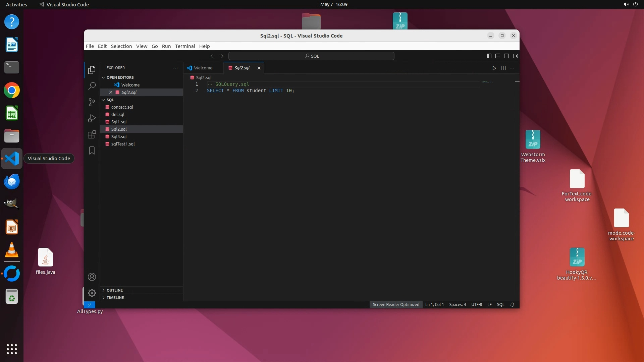Click the SQL command center search box

pos(311,56)
